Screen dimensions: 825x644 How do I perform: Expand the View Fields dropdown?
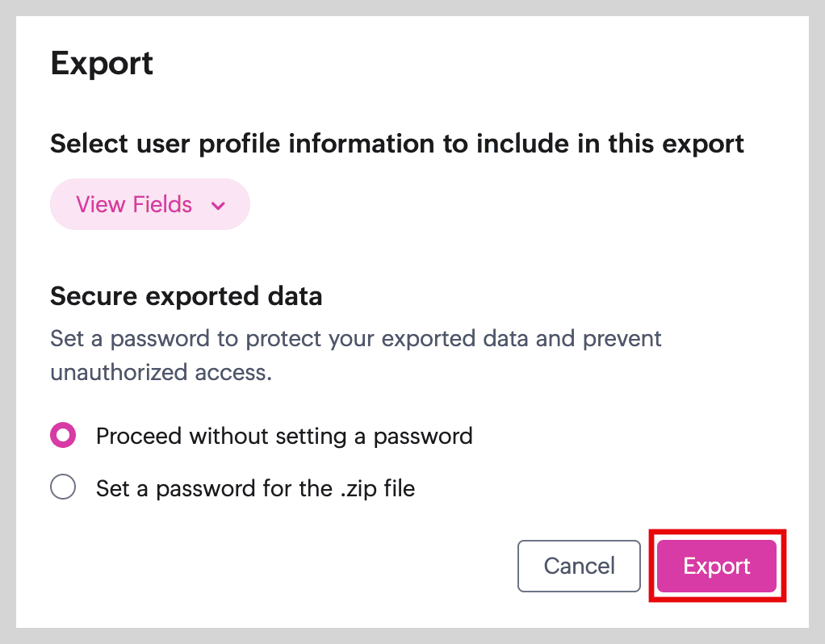pos(150,205)
